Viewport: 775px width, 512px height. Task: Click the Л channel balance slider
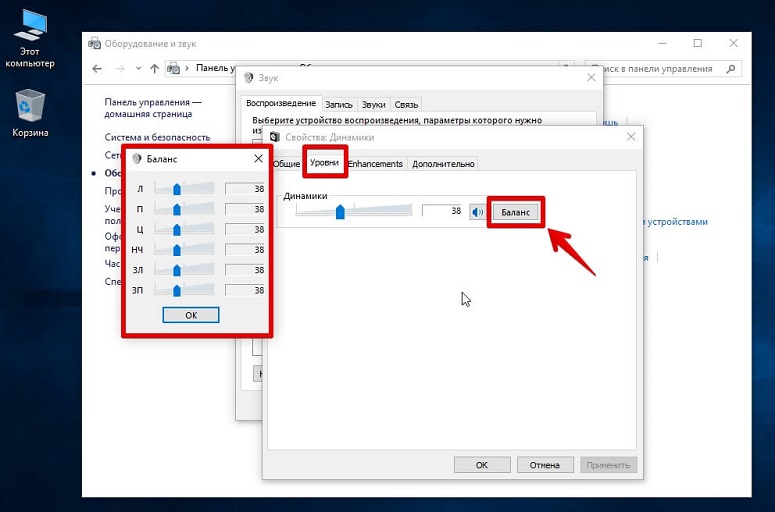(184, 189)
